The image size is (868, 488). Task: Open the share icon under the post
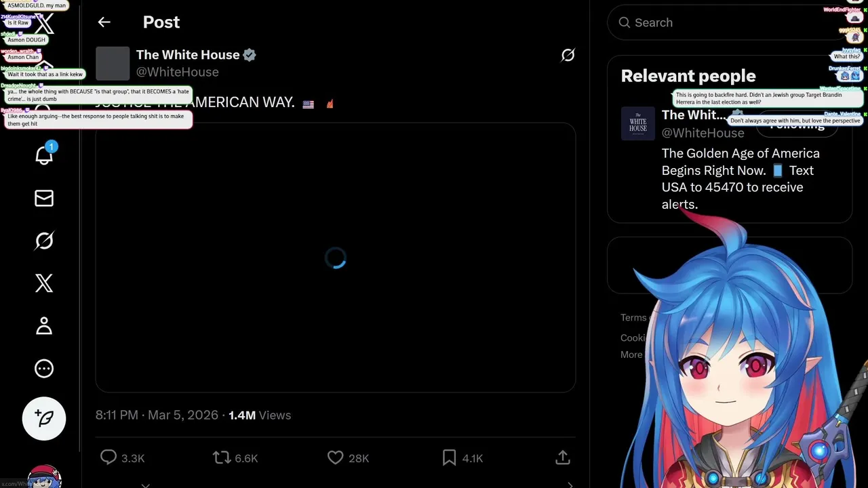562,458
